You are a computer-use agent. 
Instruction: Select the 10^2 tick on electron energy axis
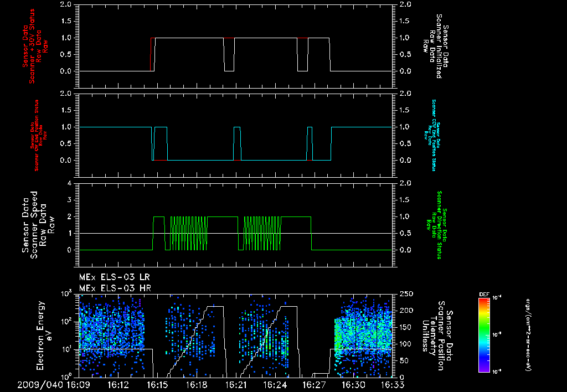pyautogui.click(x=66, y=321)
